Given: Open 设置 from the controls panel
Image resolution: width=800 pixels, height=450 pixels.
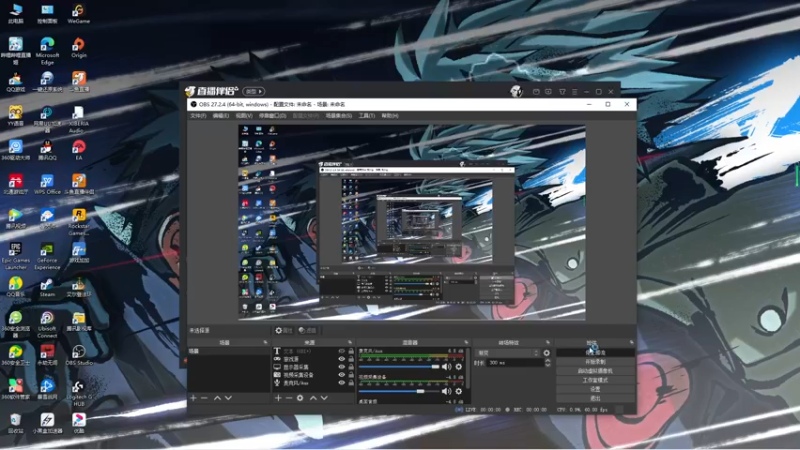Looking at the screenshot, I should [595, 389].
